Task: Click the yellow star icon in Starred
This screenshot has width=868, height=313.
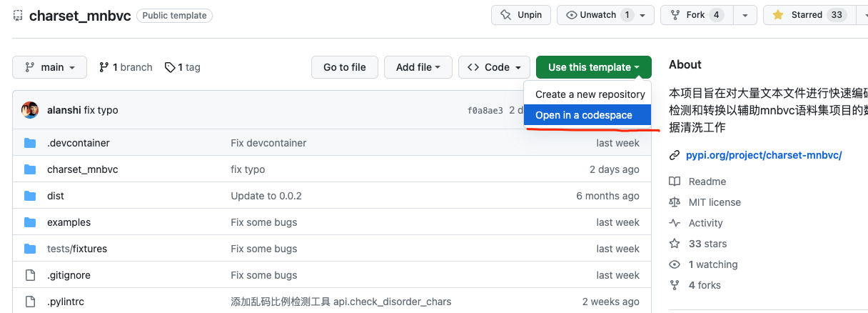Action: coord(778,15)
